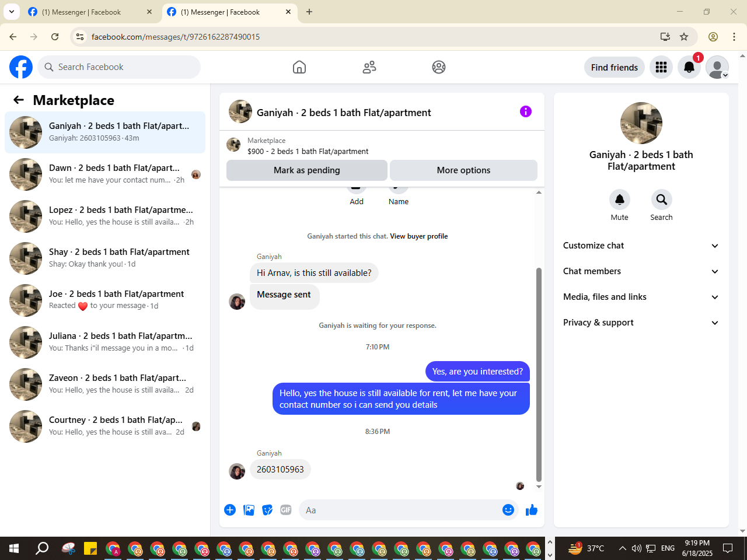Open the account profile avatar menu
The image size is (747, 560).
(x=717, y=67)
